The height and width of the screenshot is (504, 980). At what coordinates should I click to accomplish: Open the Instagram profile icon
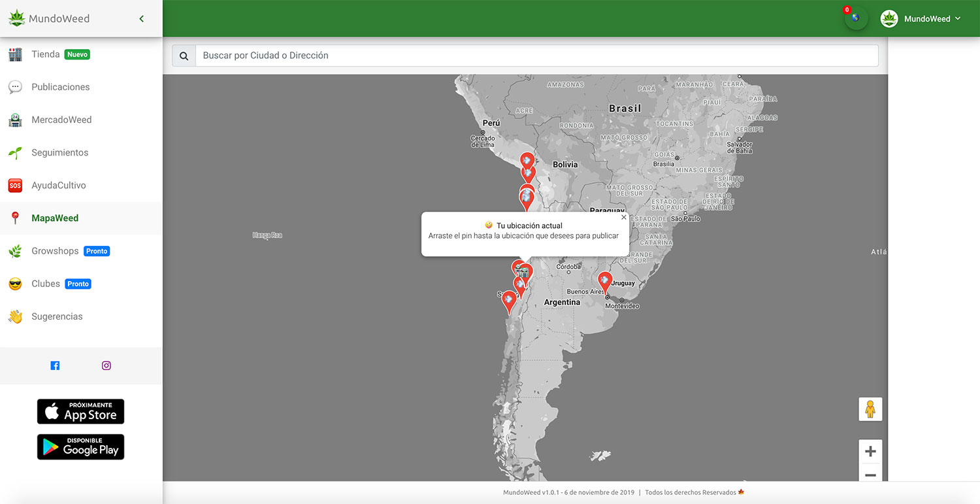[x=106, y=365]
